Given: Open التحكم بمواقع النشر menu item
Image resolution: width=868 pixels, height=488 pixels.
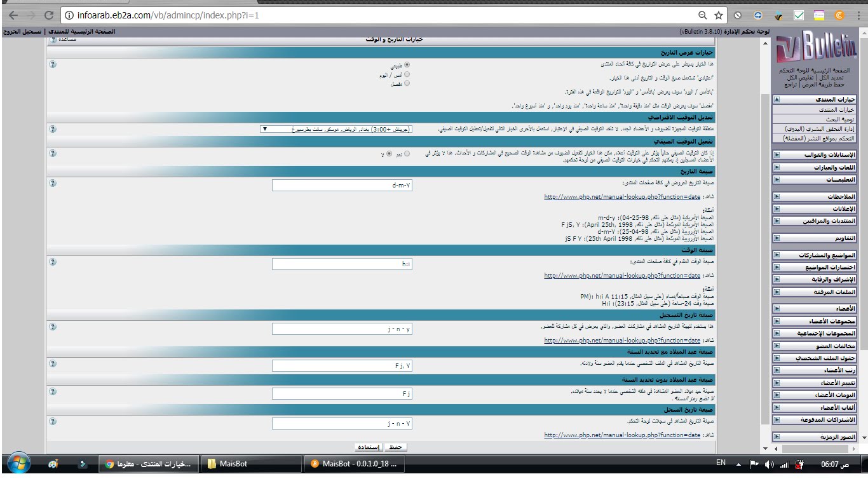Looking at the screenshot, I should pyautogui.click(x=816, y=138).
